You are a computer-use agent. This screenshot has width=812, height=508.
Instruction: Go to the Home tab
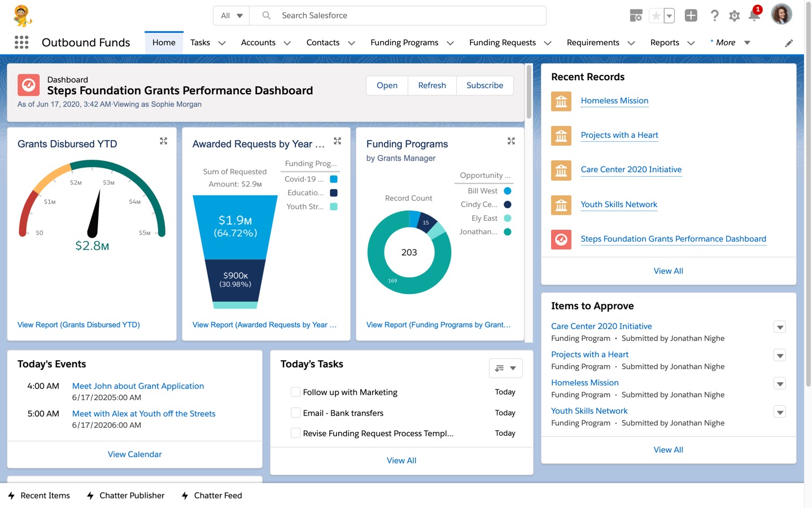tap(164, 42)
